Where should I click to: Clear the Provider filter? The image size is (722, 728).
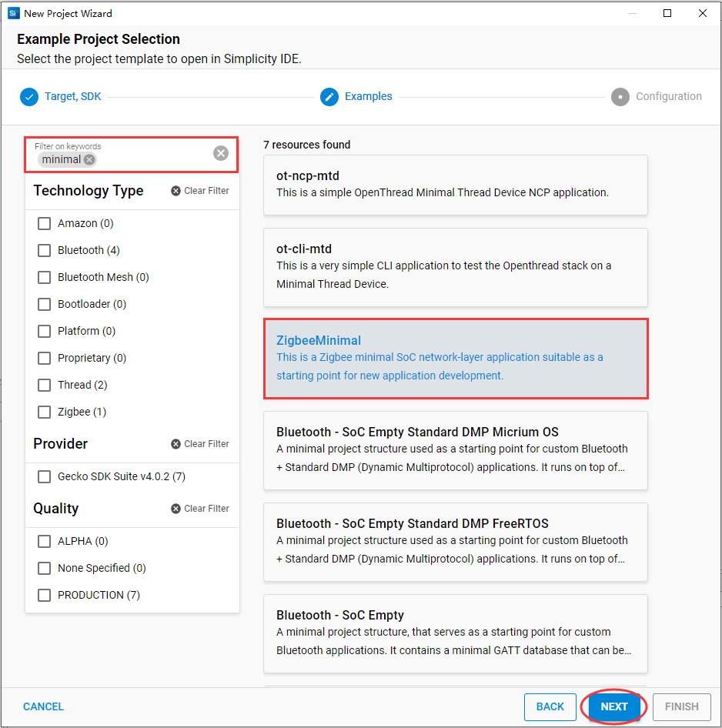[x=200, y=444]
